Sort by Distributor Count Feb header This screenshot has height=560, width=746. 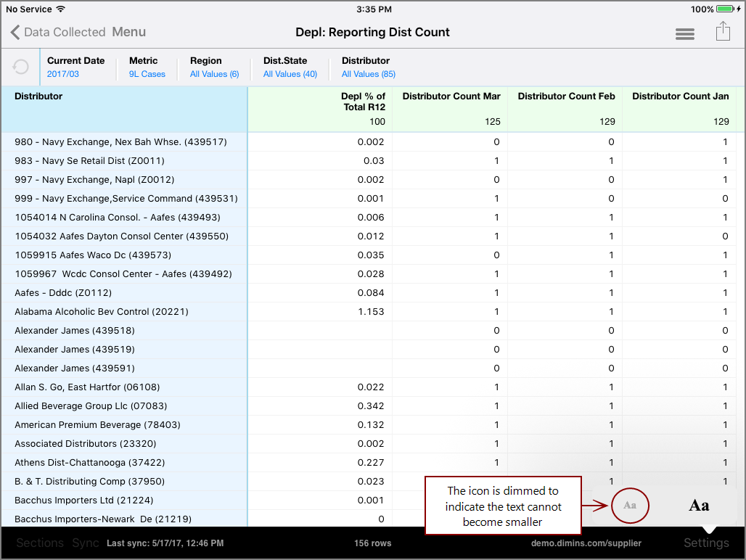[x=565, y=110]
